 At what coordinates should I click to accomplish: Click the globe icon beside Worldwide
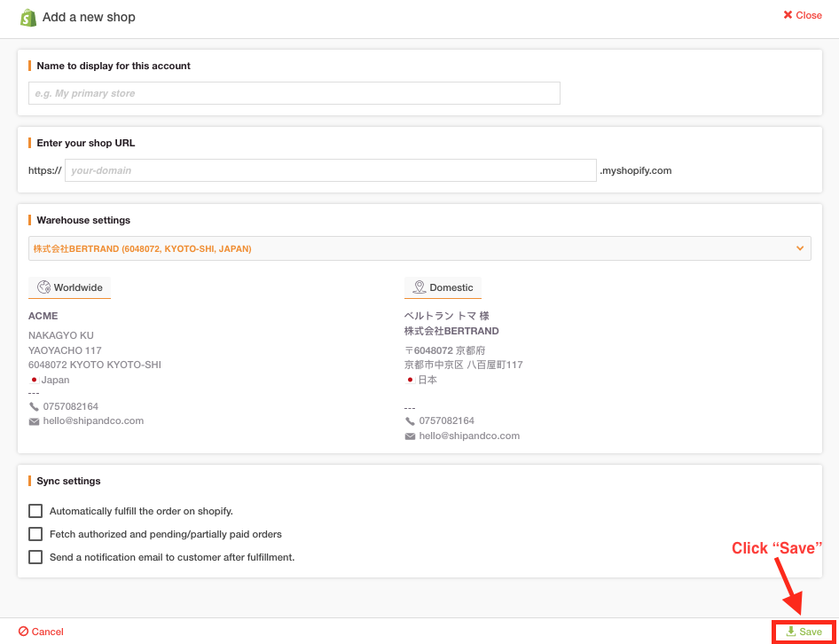click(43, 287)
